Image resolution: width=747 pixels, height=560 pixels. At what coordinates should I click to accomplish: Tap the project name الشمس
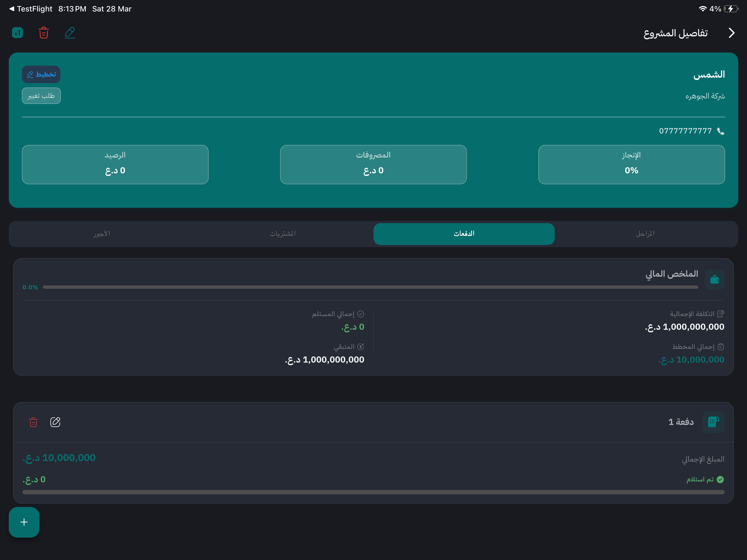point(709,74)
